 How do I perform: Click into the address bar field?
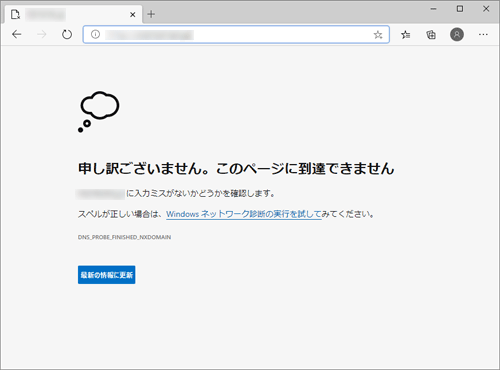point(236,34)
